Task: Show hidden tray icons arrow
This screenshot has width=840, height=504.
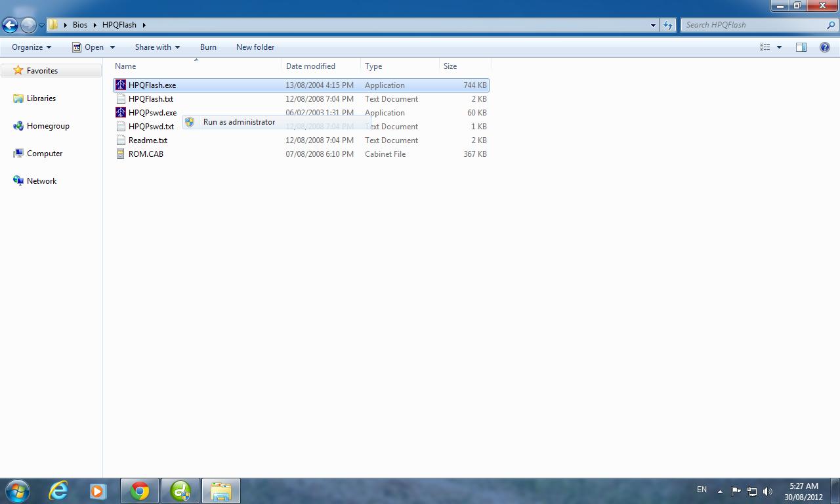Action: (720, 492)
